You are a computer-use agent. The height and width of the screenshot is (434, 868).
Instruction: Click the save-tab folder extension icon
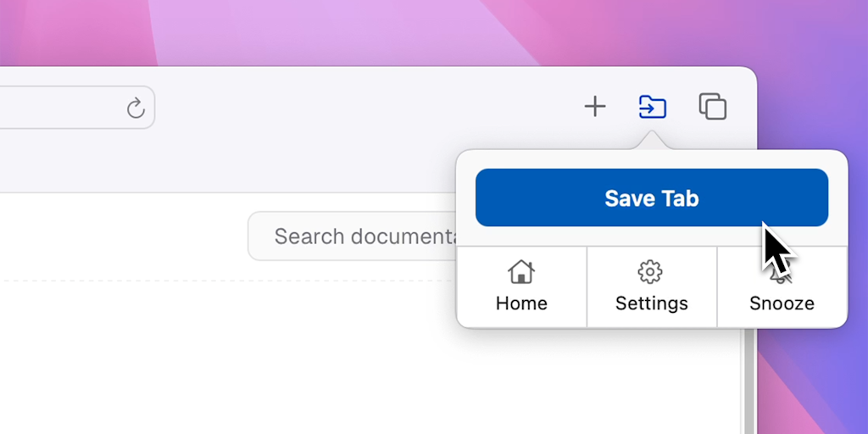pyautogui.click(x=652, y=107)
